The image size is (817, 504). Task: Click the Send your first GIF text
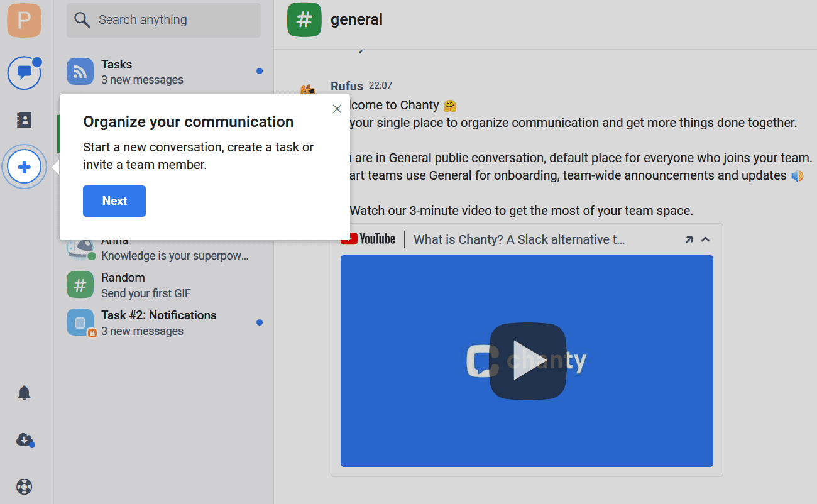click(x=146, y=293)
